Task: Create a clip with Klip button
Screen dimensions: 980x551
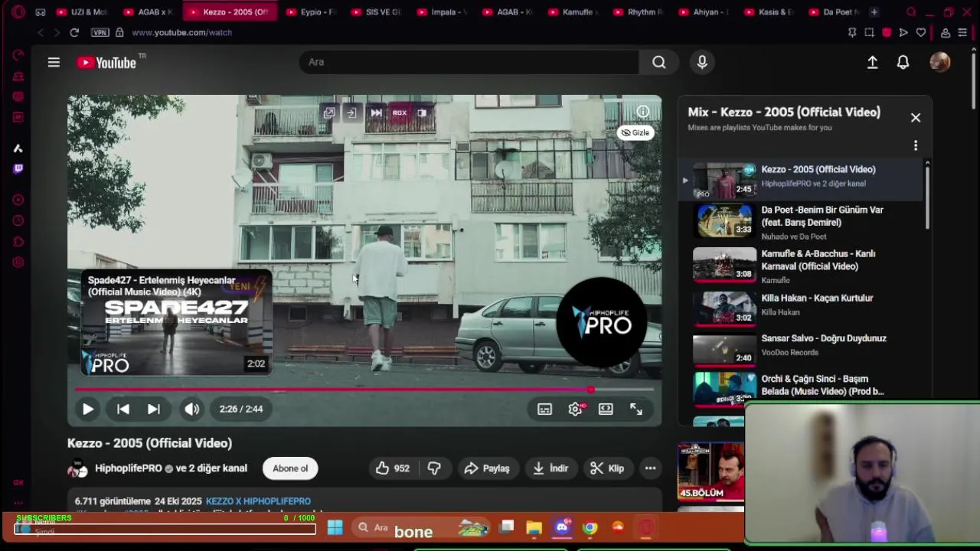Action: click(x=607, y=468)
